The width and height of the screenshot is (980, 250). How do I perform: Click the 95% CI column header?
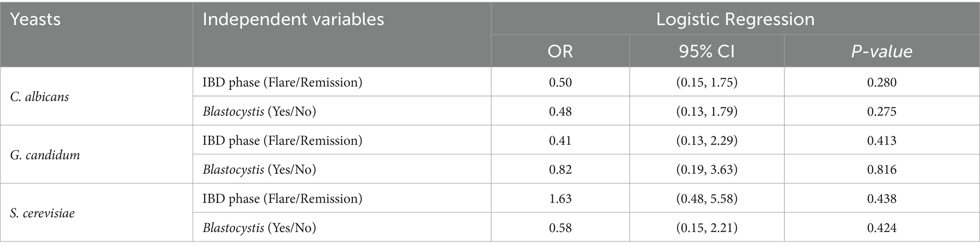pyautogui.click(x=706, y=51)
